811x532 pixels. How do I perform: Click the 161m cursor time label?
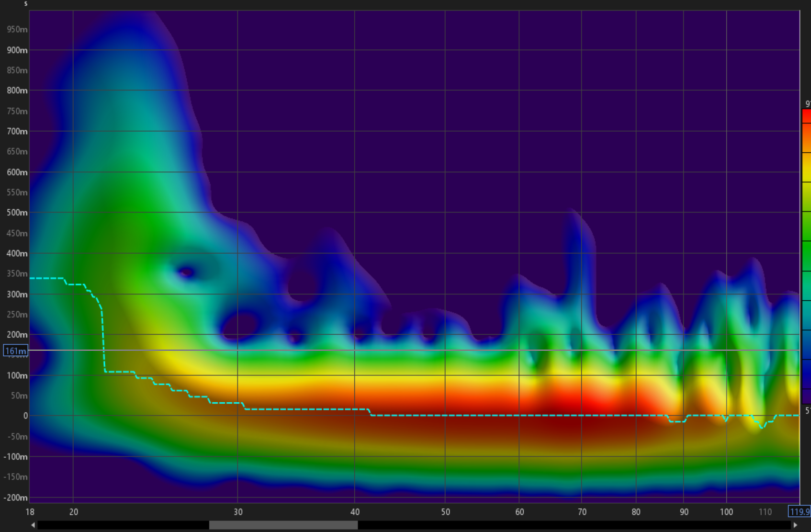tap(15, 351)
